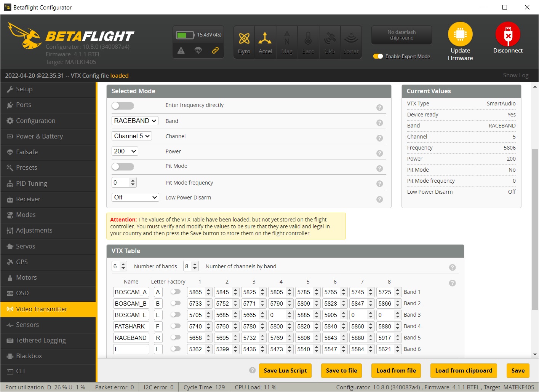The image size is (539, 392).
Task: Click the vertical scrollbar on the right
Action: [x=535, y=228]
